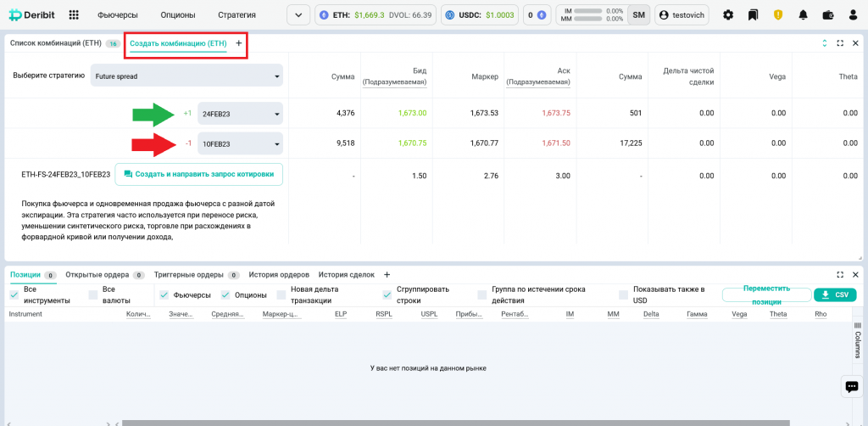Open the settings gear

[x=728, y=14]
